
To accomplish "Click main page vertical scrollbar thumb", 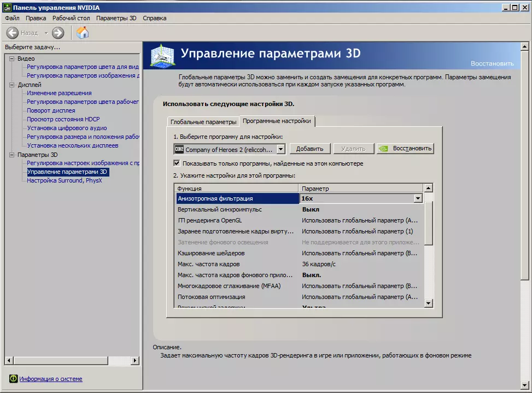I will tap(524, 165).
